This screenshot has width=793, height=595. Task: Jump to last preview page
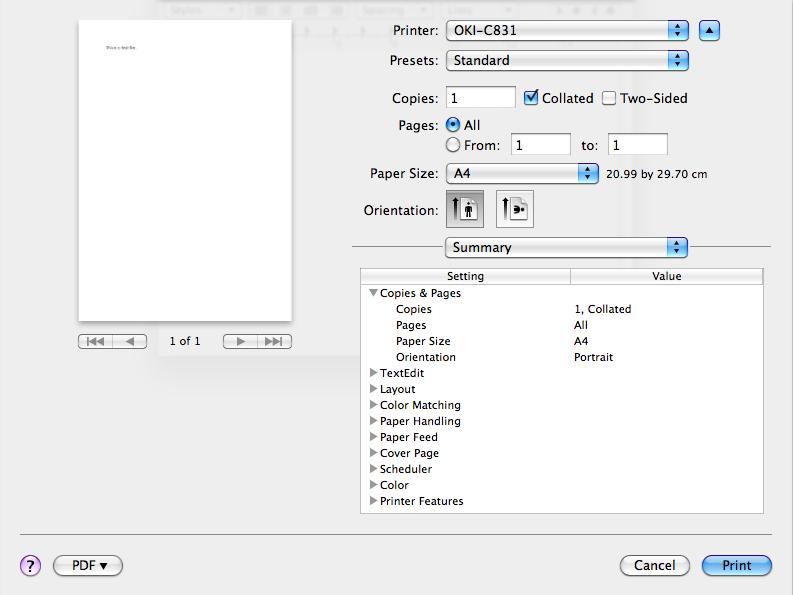coord(274,342)
